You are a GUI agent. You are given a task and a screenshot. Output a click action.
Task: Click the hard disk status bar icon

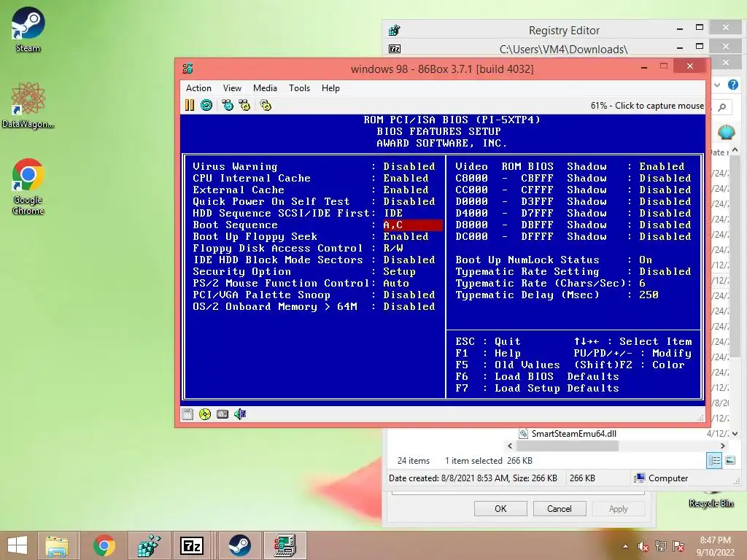(222, 414)
